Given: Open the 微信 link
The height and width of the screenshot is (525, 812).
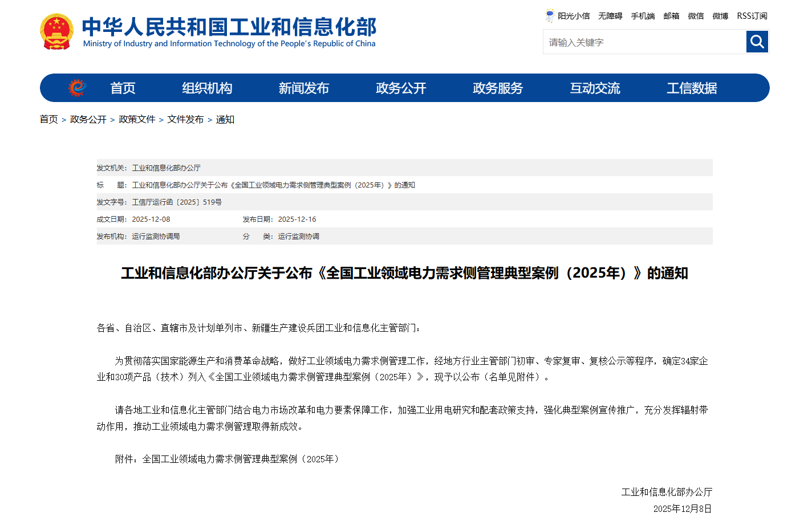Looking at the screenshot, I should pos(696,16).
